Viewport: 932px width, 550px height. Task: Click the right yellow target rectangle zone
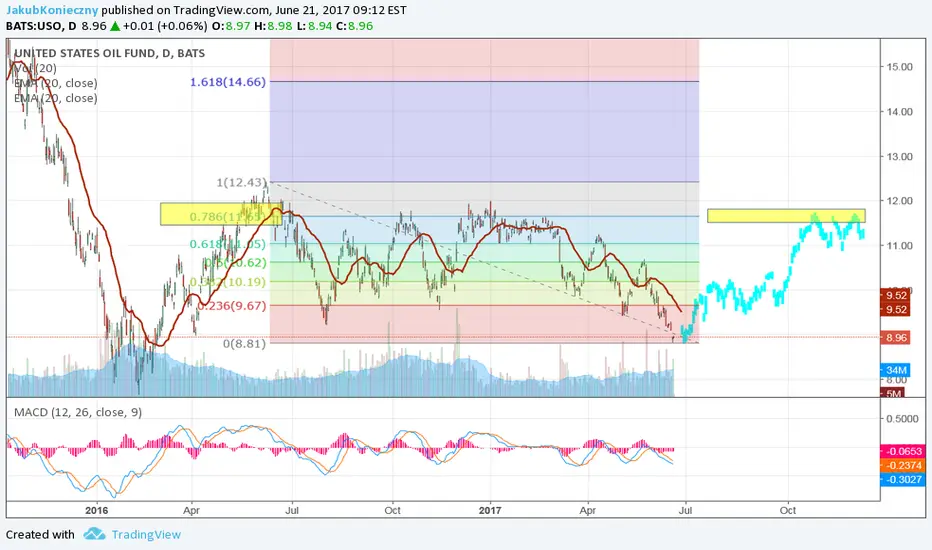[x=786, y=216]
